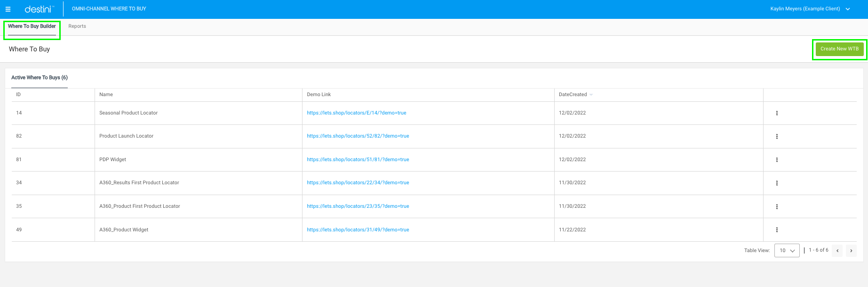Open demo link for locator 82

pos(358,136)
